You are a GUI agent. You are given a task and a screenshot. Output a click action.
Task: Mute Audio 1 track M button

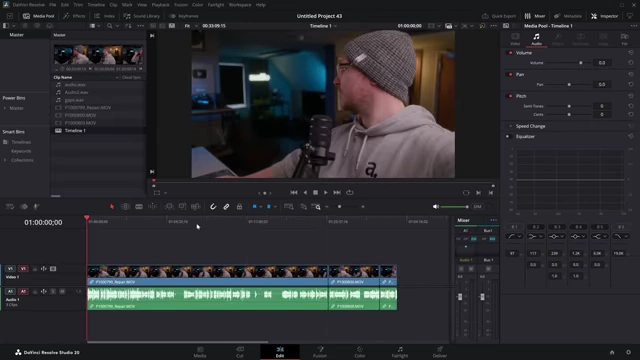62,291
